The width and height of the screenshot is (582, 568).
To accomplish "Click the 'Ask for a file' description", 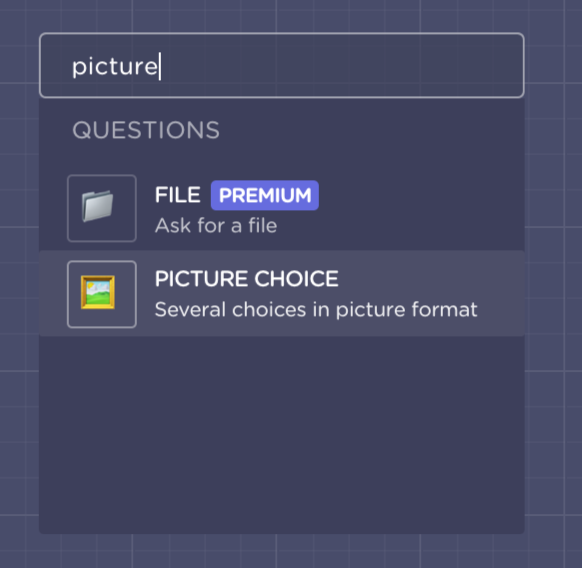I will (216, 225).
